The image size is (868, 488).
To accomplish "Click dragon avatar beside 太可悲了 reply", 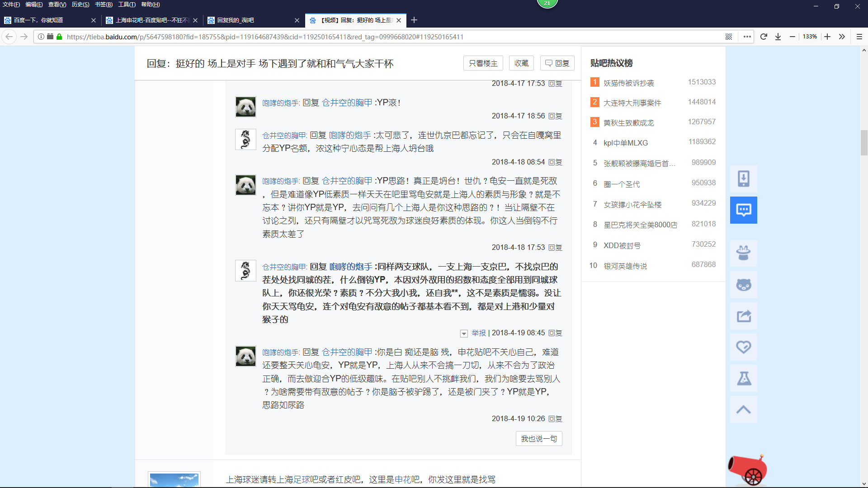I will pyautogui.click(x=245, y=139).
